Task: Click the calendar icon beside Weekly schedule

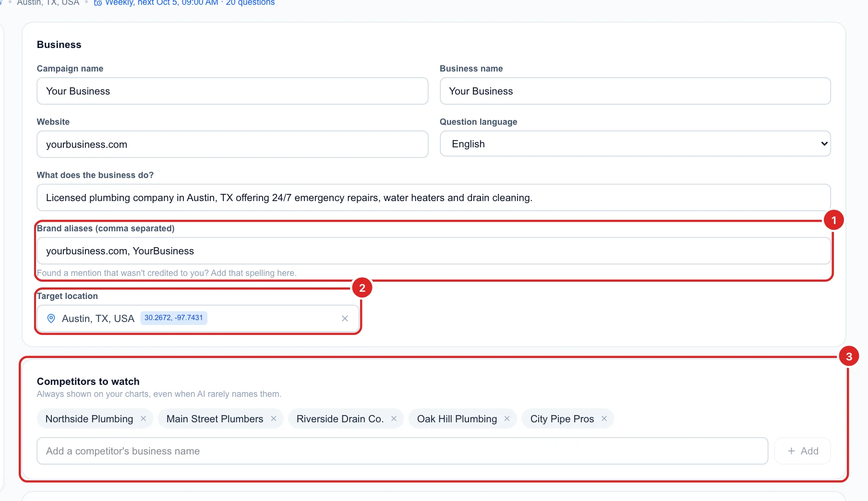Action: pyautogui.click(x=98, y=3)
